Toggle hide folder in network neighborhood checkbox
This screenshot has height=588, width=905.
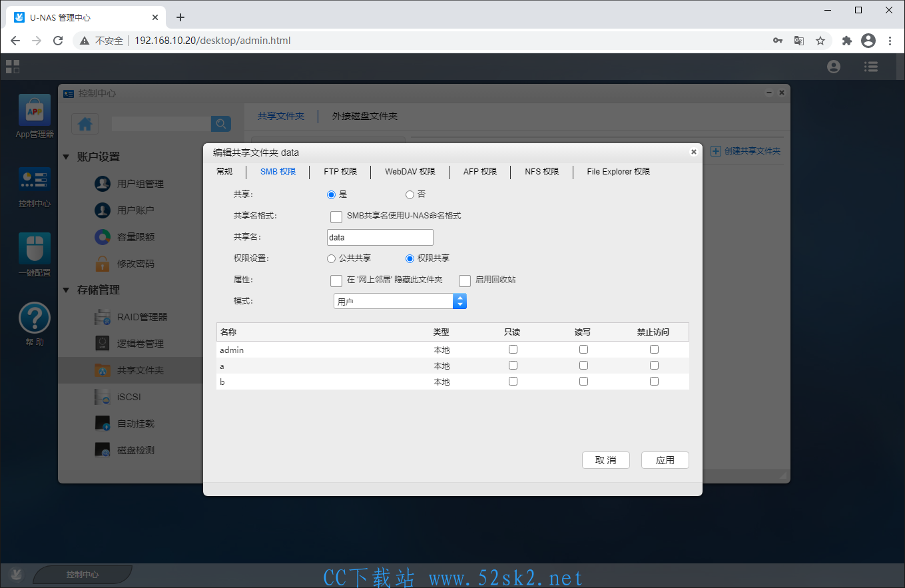coord(336,280)
